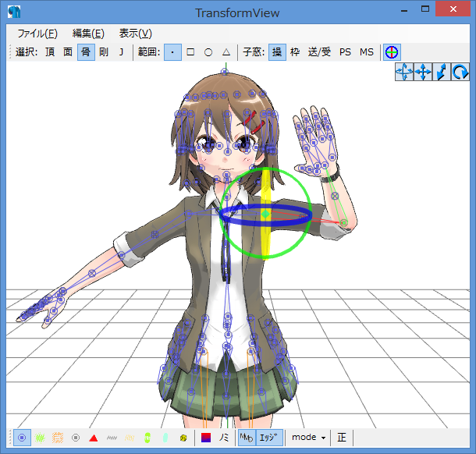Screen dimensions: 476x454
Task: Select the circle range selection shape
Action: point(208,53)
